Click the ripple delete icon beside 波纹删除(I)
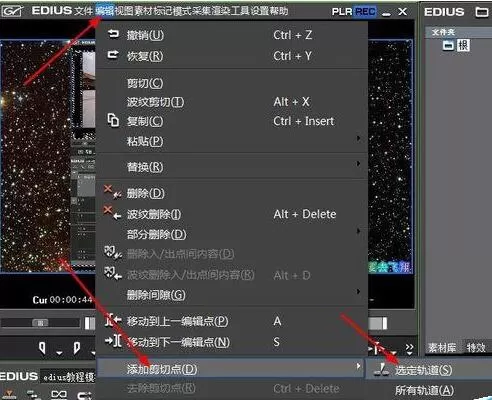Image resolution: width=492 pixels, height=400 pixels. [x=112, y=213]
